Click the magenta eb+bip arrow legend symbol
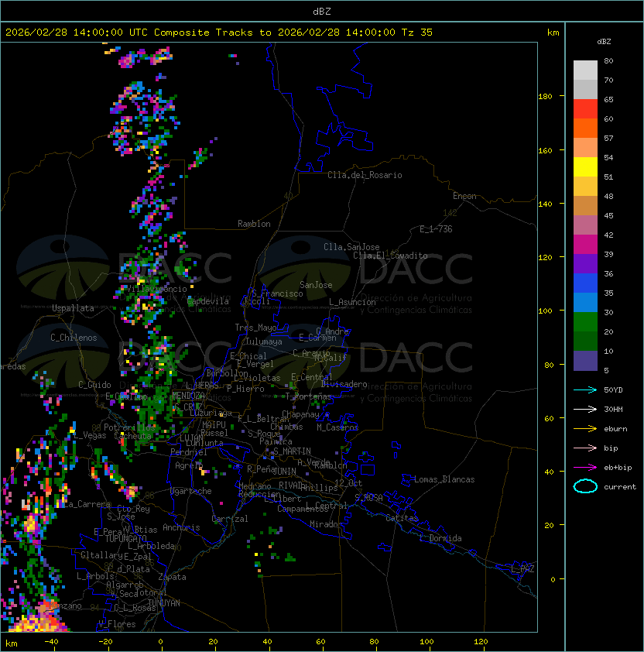 pyautogui.click(x=585, y=468)
